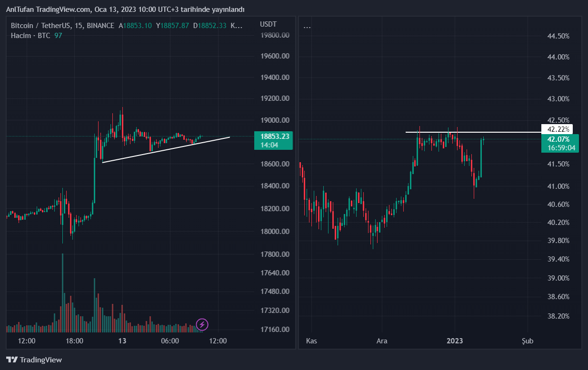Image resolution: width=588 pixels, height=370 pixels.
Task: Click the 19800.00 price scale label
Action: [276, 35]
